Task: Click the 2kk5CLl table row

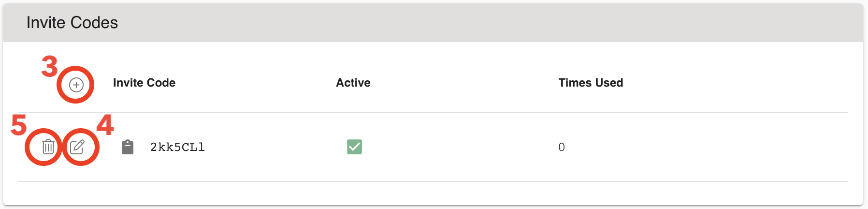Action: point(433,147)
